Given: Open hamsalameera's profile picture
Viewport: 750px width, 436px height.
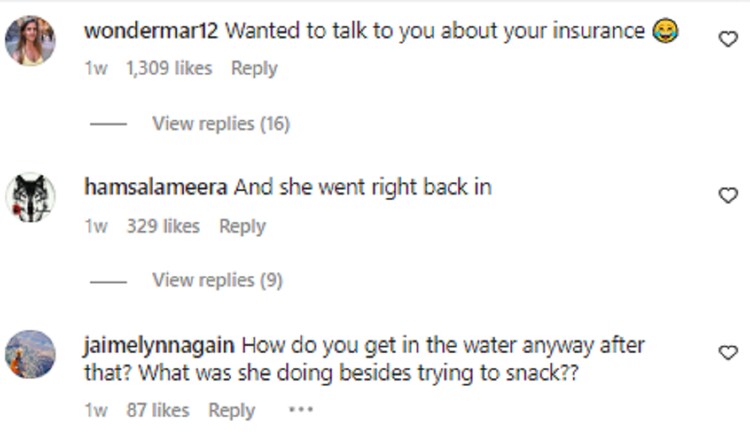Looking at the screenshot, I should 30,197.
